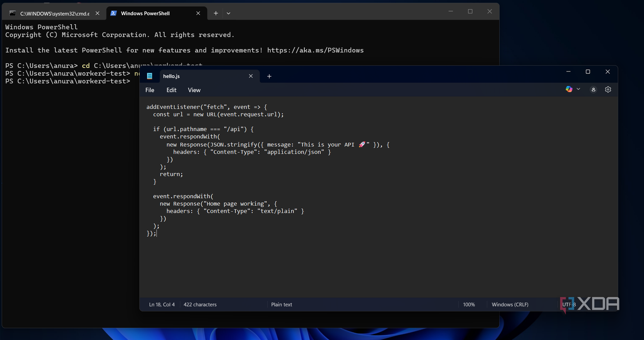Close the hello.js tab

pyautogui.click(x=251, y=76)
